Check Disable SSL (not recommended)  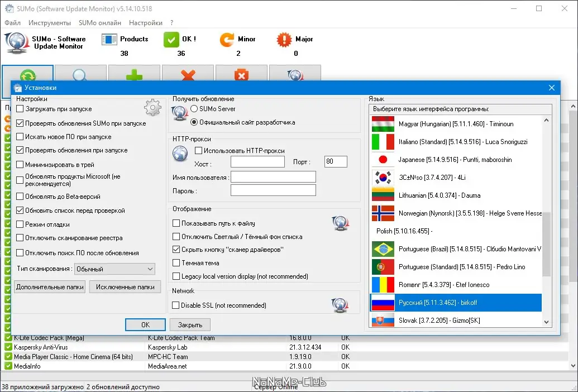[176, 305]
